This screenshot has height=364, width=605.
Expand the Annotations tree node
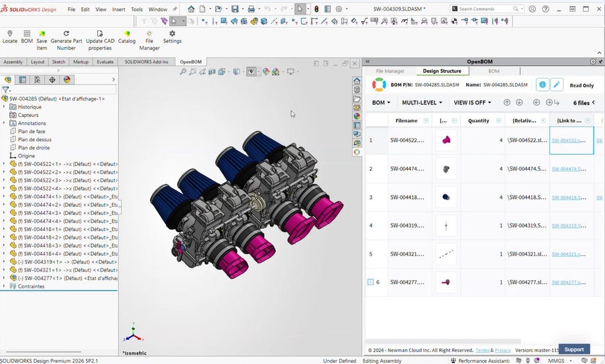[x=4, y=123]
